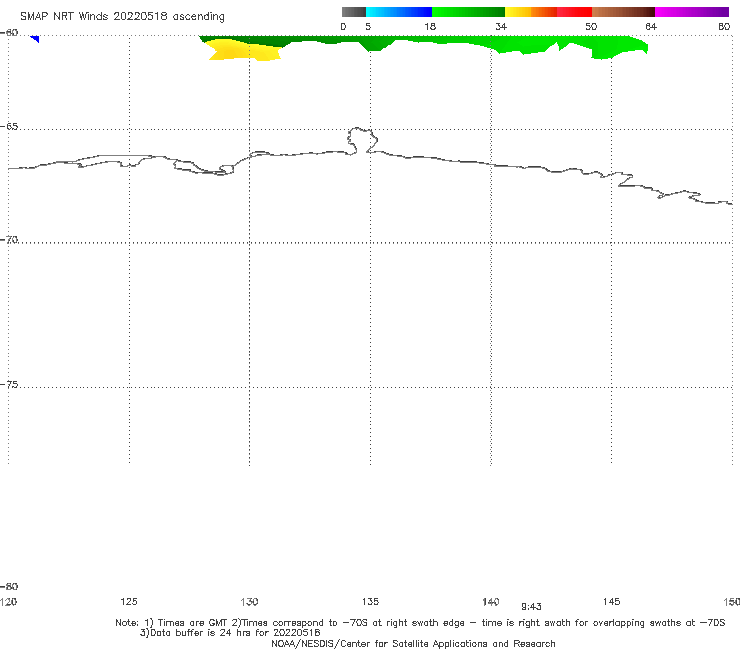Click the longitude label '140'
The image size is (740, 650).
(x=491, y=601)
